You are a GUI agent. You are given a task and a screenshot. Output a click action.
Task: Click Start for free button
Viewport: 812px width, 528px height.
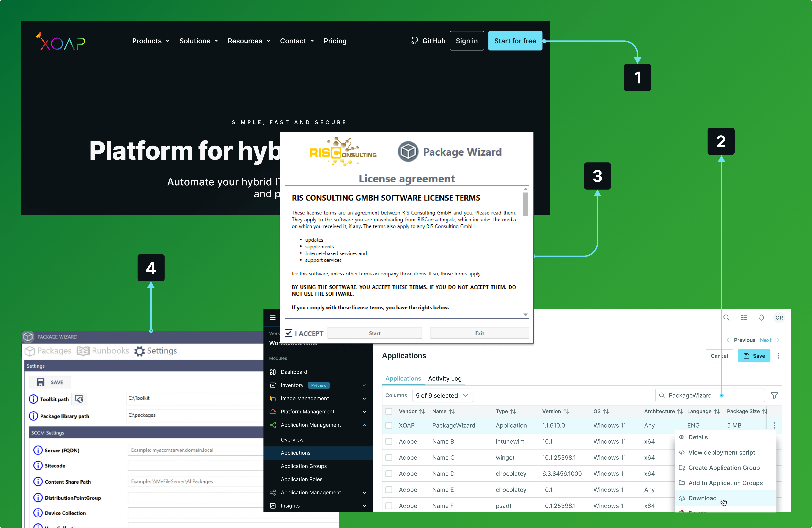pyautogui.click(x=515, y=41)
